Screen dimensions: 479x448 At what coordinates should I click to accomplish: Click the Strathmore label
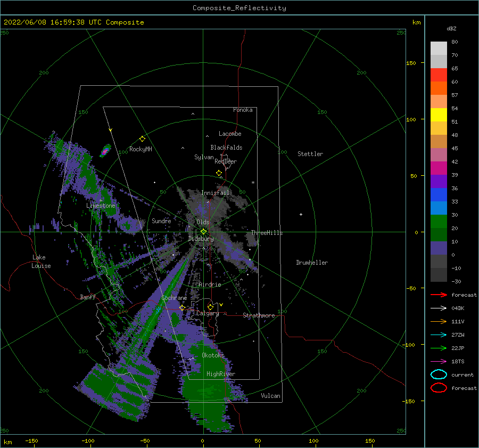[259, 315]
